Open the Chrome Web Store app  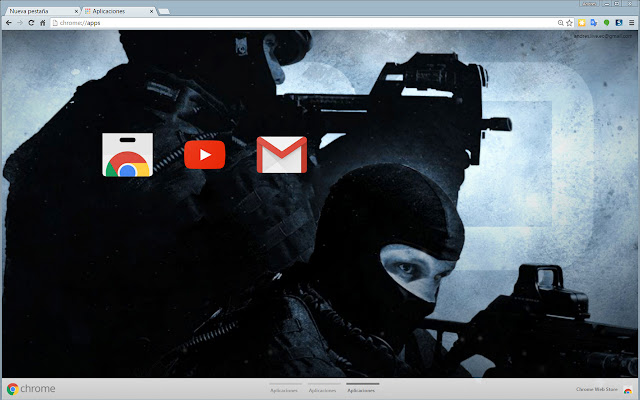click(x=127, y=155)
